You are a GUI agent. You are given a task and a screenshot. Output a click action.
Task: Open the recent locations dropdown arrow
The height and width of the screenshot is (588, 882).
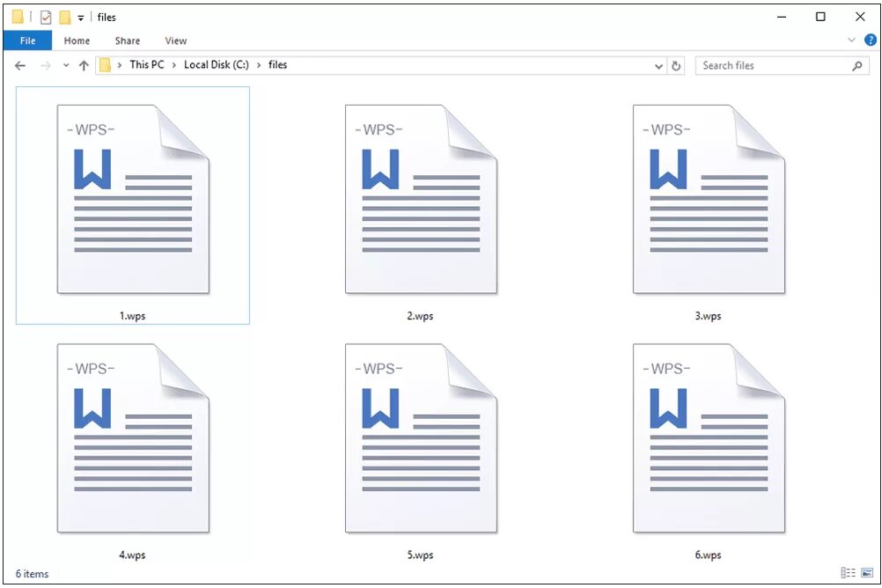click(x=66, y=65)
